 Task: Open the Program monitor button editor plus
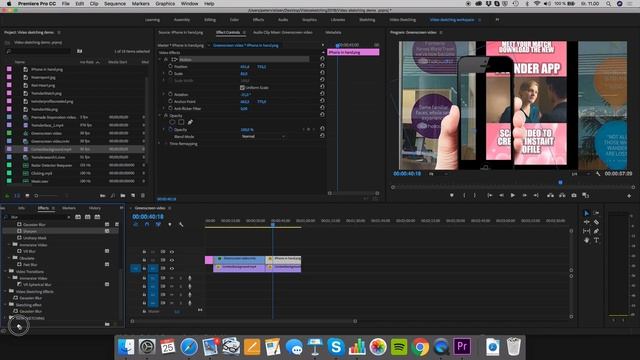click(x=629, y=196)
